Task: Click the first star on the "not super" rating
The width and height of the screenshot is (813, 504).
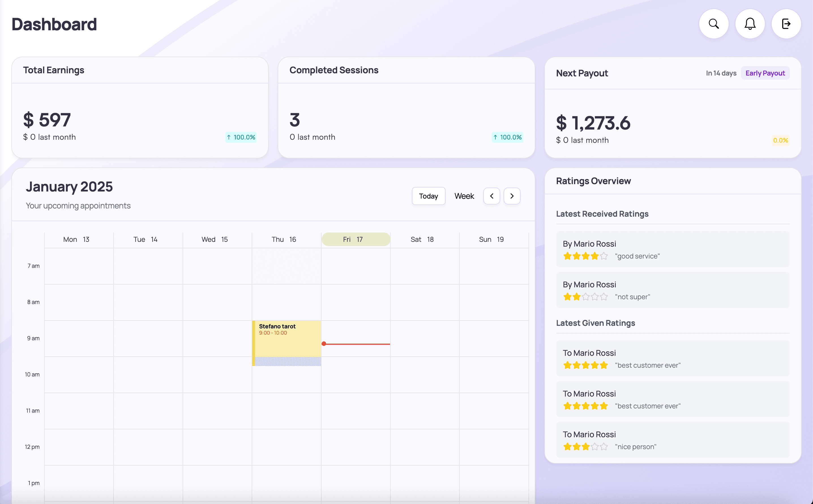Action: click(x=567, y=297)
